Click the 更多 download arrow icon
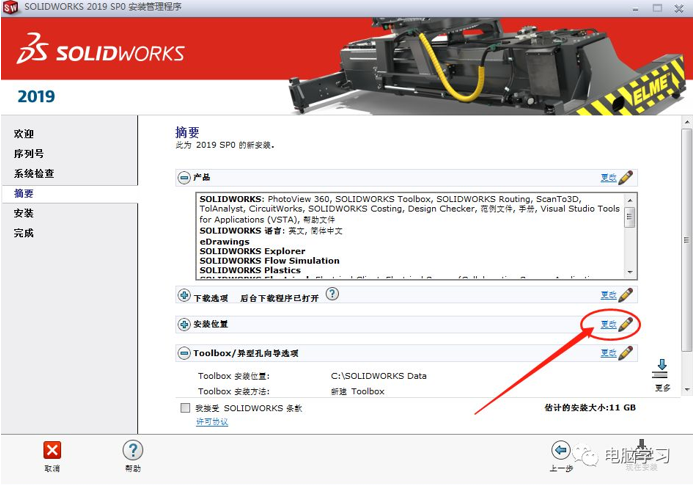Screen dimensions: 693x485 point(662,370)
